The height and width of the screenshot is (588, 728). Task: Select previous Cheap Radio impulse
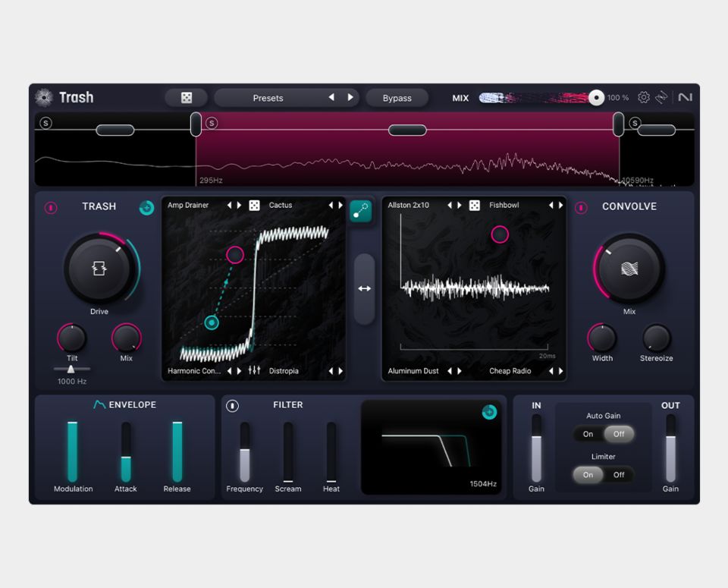[551, 371]
